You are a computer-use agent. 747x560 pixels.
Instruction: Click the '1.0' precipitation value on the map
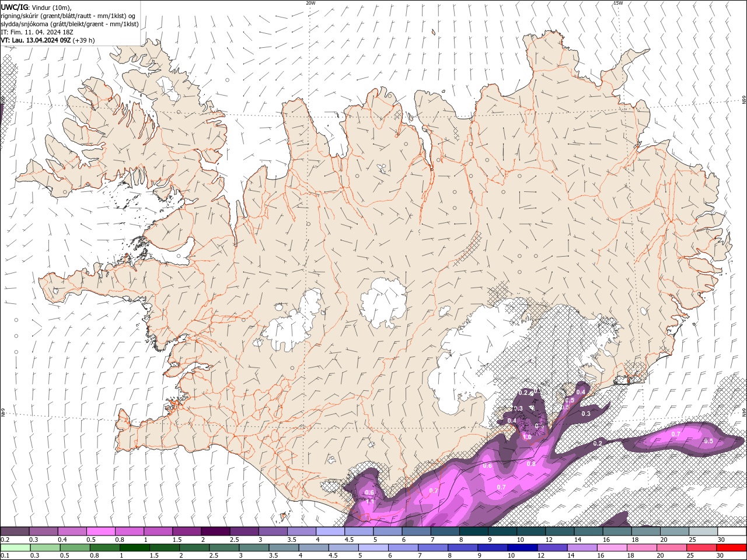click(x=527, y=437)
